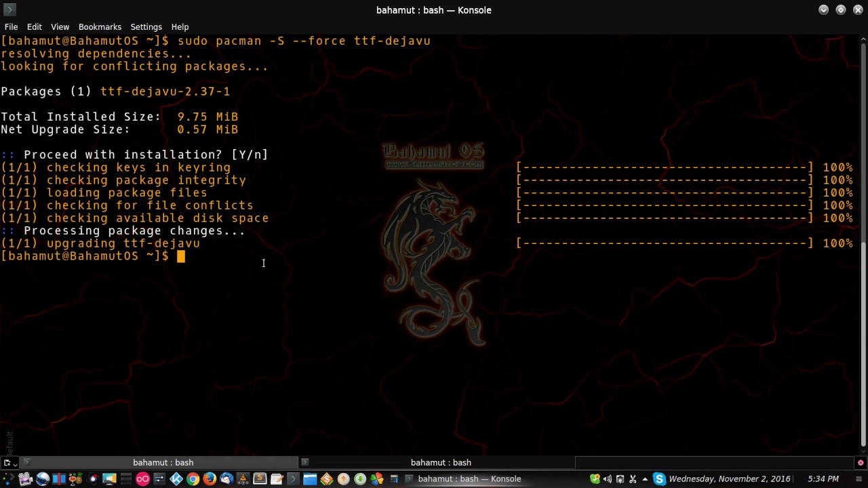Viewport: 868px width, 488px height.
Task: Switch to second bahamut : bash tab
Action: pyautogui.click(x=441, y=462)
